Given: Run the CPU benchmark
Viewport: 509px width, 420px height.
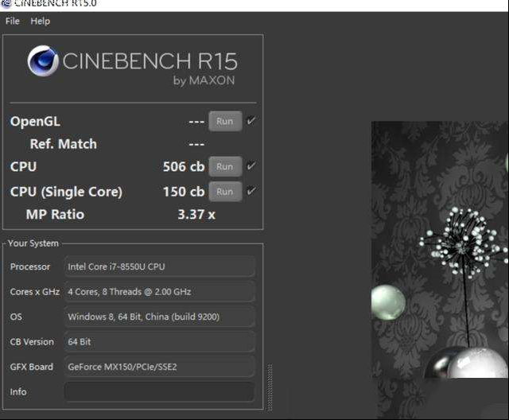Looking at the screenshot, I should tap(225, 166).
